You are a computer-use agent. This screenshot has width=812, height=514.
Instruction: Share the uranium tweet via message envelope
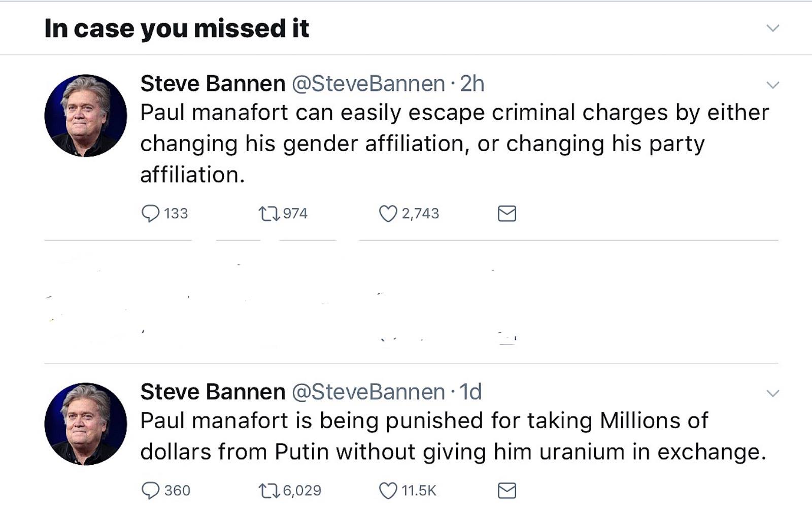point(507,491)
